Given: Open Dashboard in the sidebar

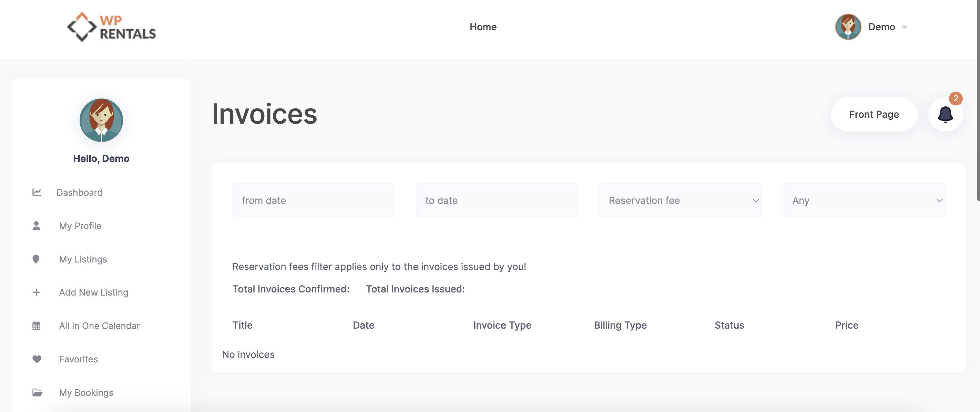Looking at the screenshot, I should [80, 193].
